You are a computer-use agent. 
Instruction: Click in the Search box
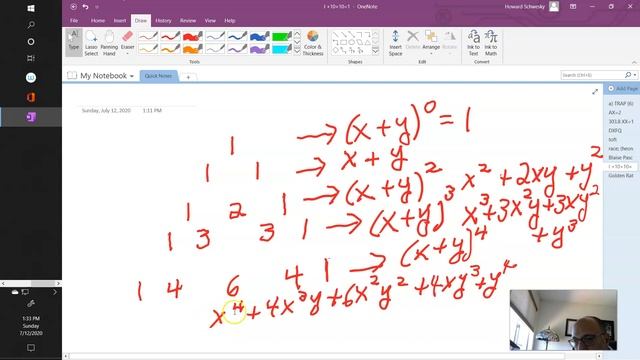click(592, 75)
